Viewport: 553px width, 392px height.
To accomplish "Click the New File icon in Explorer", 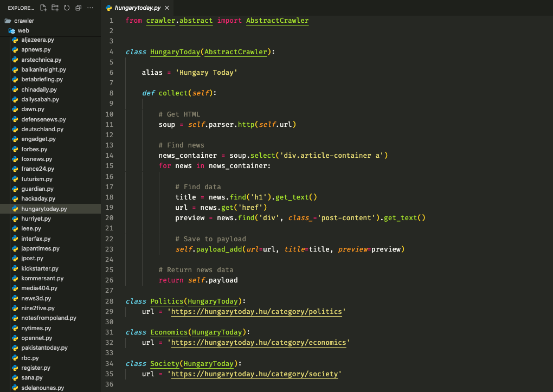I will click(x=43, y=8).
